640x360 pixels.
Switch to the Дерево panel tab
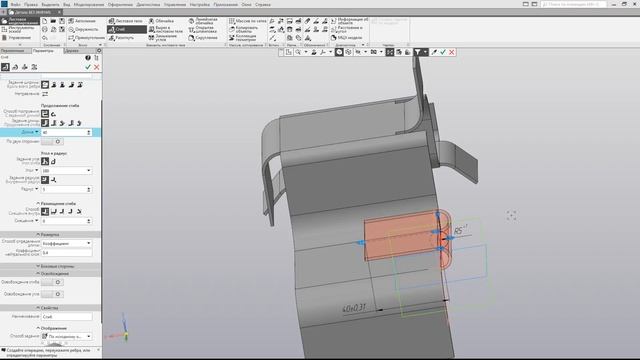click(x=72, y=51)
